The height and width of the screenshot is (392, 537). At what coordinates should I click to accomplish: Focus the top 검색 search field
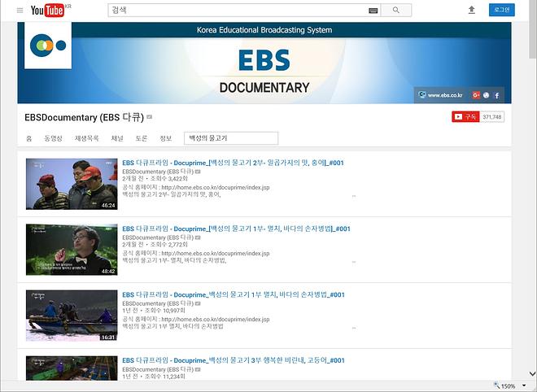tap(244, 11)
